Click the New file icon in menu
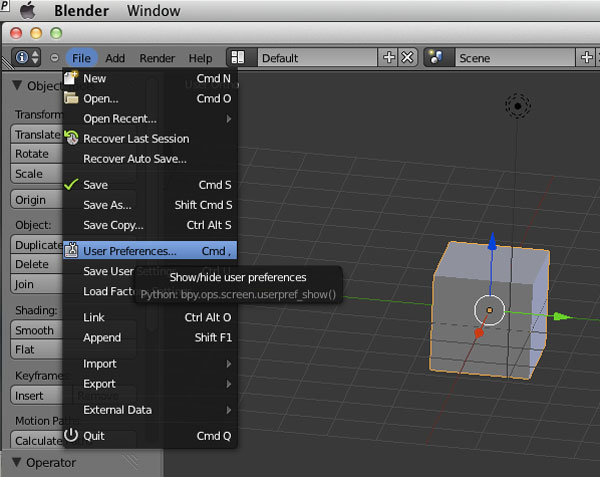 click(x=71, y=78)
